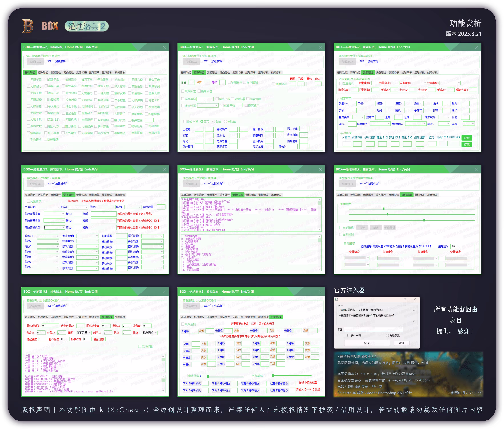Image resolution: width=504 pixels, height=430 pixels.
Task: Click the announcement box scroll-down arrow
Action: [413, 321]
